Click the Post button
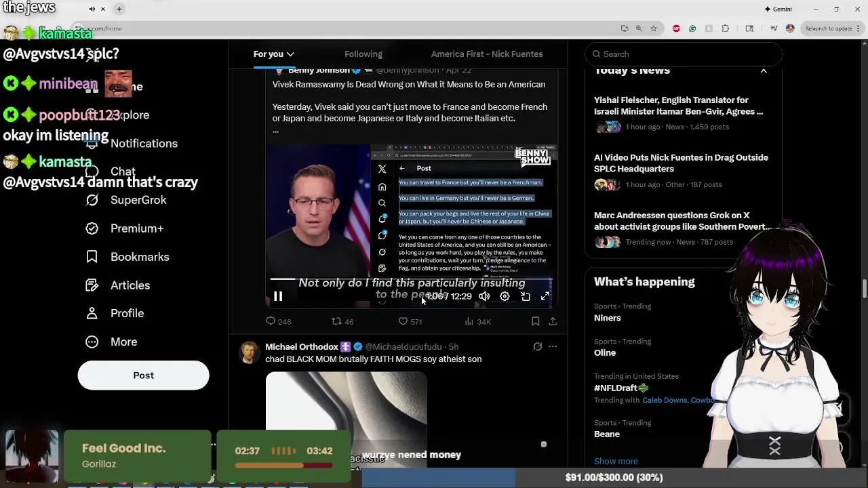The image size is (868, 488). [143, 375]
